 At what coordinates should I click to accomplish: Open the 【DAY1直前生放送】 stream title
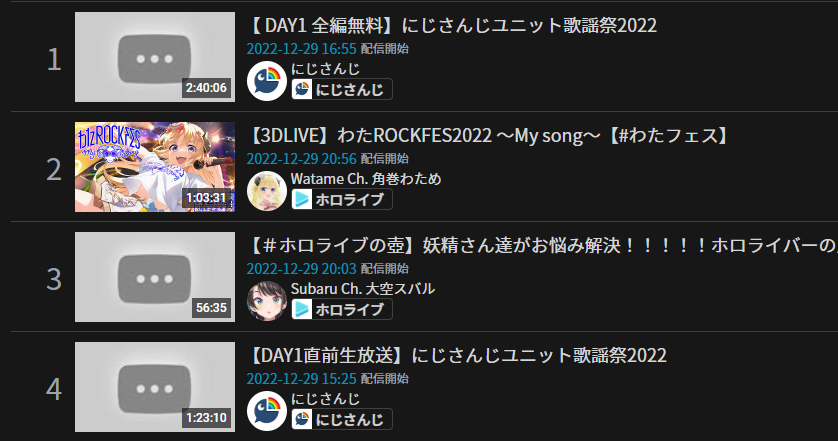tap(457, 355)
